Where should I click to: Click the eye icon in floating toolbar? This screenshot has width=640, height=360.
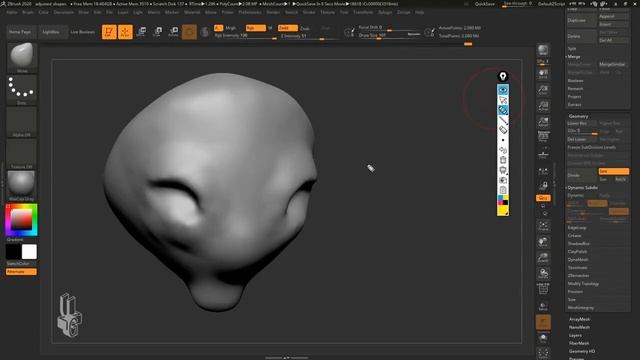[503, 89]
